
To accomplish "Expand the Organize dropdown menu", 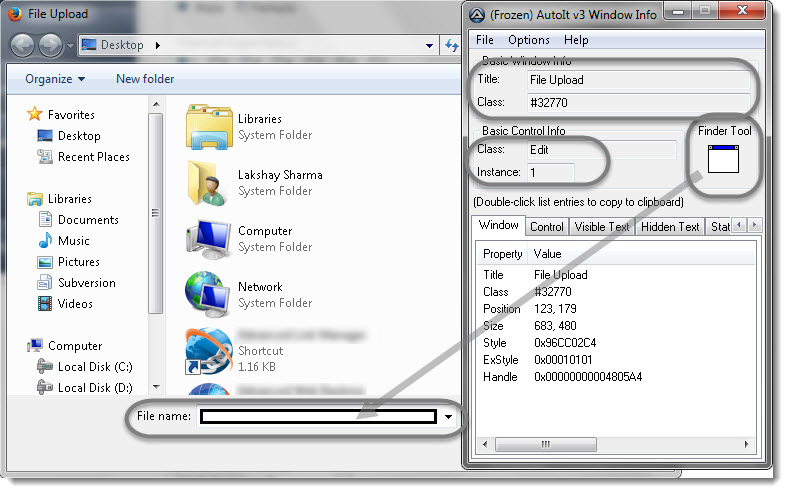I will click(x=55, y=79).
